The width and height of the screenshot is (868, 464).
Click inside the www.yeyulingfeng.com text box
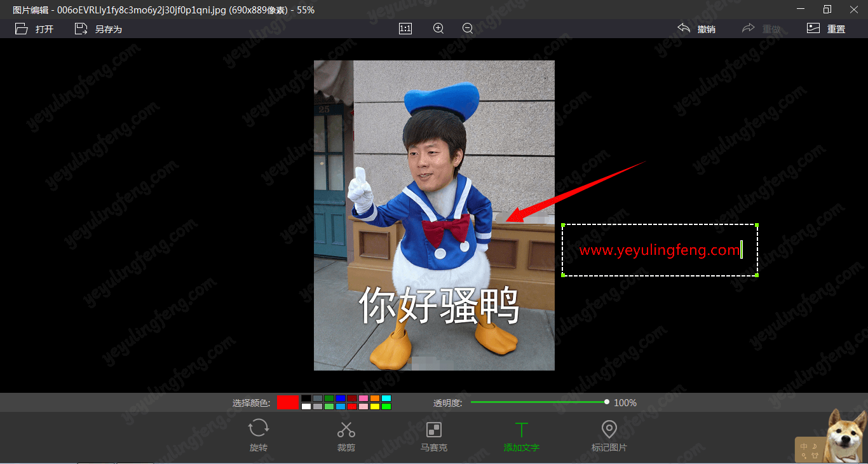pos(660,250)
